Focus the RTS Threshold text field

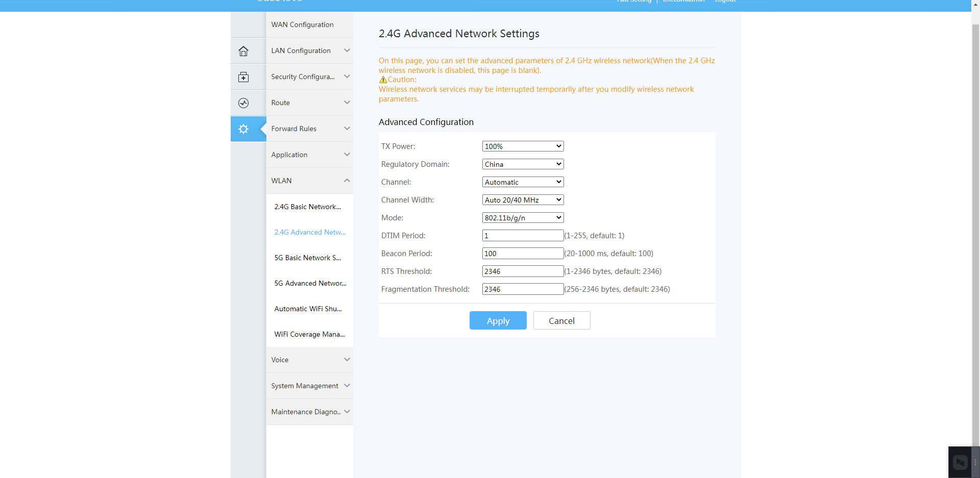(523, 271)
